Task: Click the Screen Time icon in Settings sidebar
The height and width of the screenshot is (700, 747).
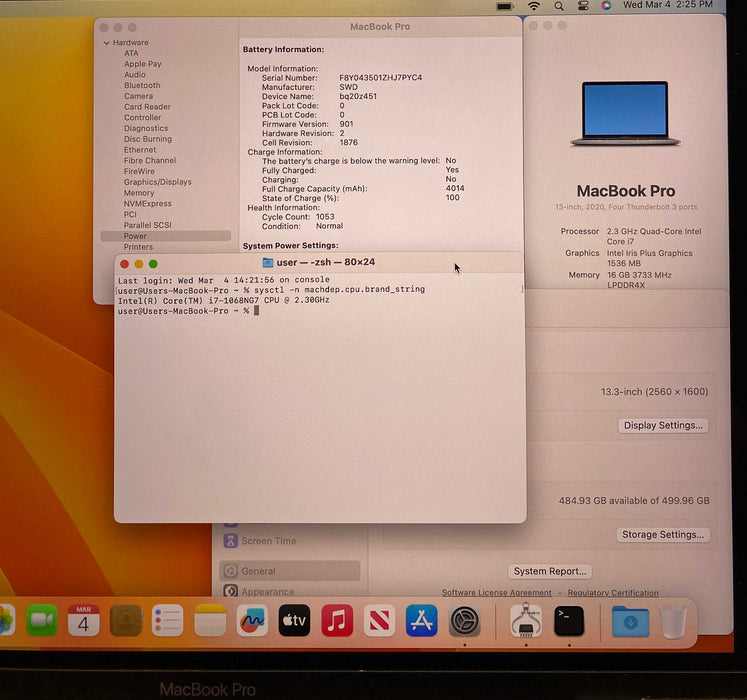Action: pyautogui.click(x=231, y=541)
